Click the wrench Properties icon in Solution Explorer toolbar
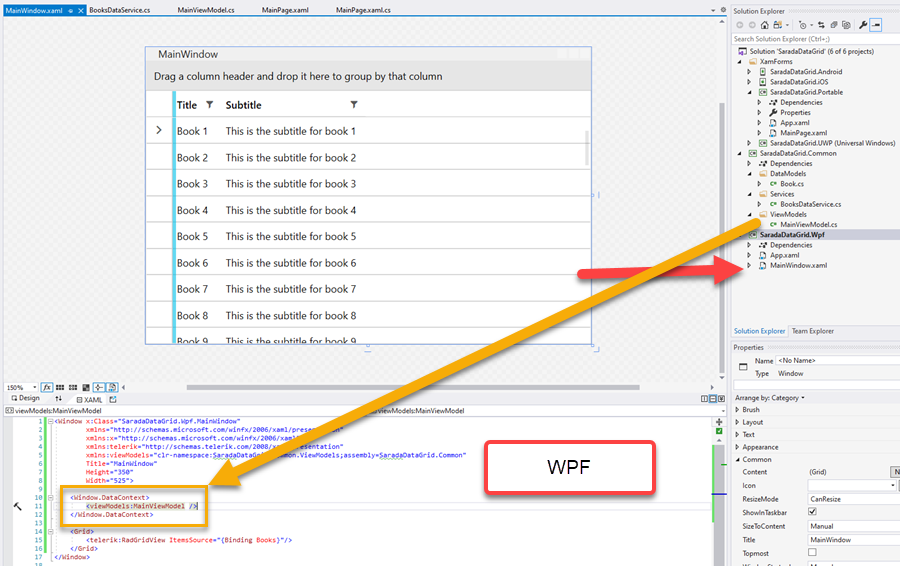The height and width of the screenshot is (566, 900). coord(863,25)
